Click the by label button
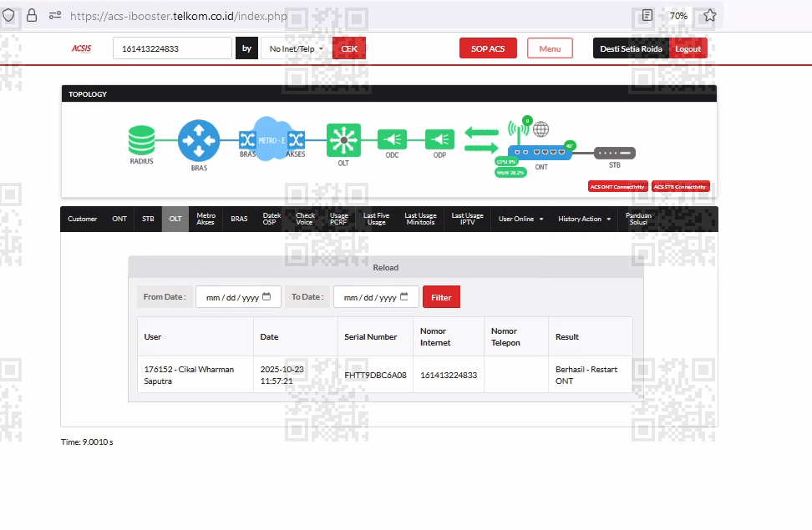The width and height of the screenshot is (812, 530). click(246, 48)
